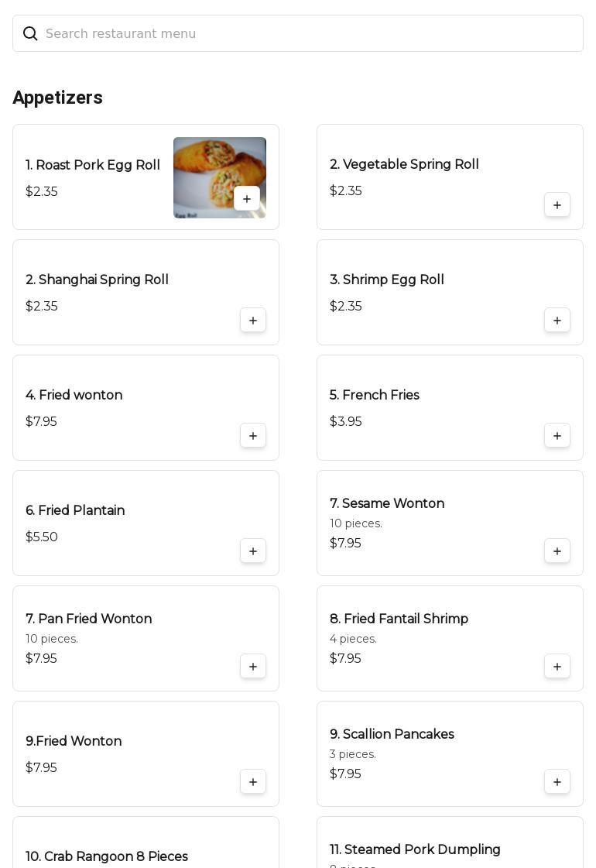Open the Crab Rangoon 8 Pieces item
Screen dimensions: 596x868
click(107, 856)
